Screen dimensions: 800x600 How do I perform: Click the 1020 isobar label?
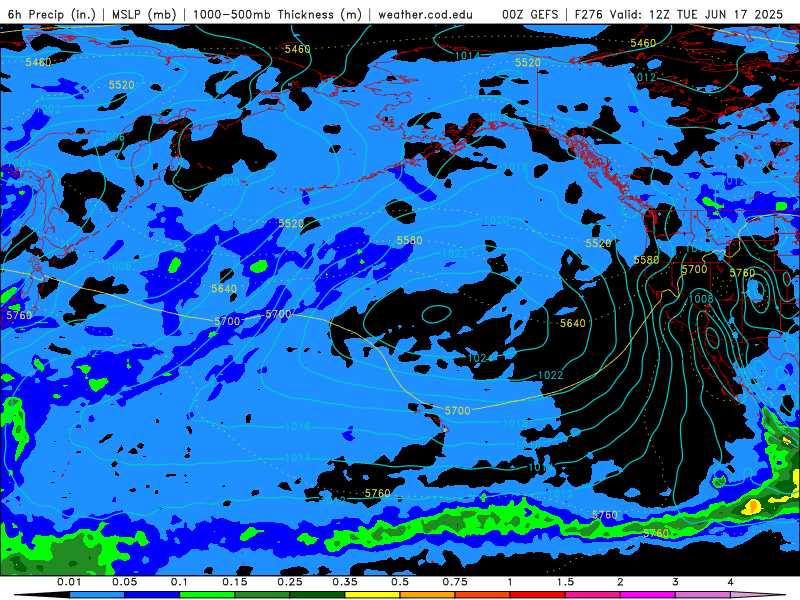496,220
